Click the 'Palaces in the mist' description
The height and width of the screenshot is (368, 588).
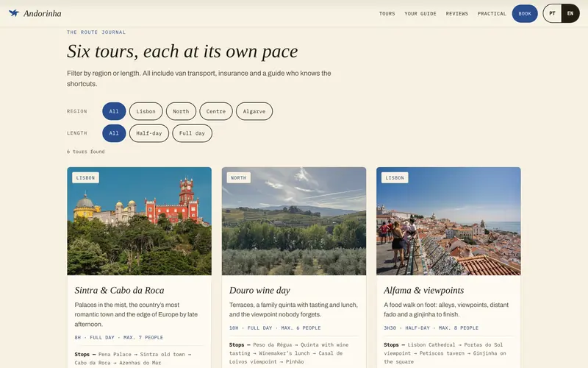click(136, 314)
